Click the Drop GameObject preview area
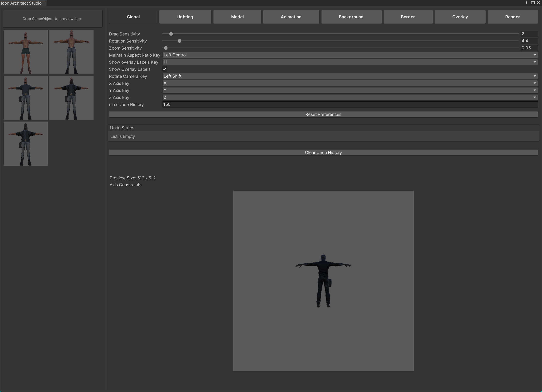Viewport: 542px width, 392px height. (x=53, y=19)
